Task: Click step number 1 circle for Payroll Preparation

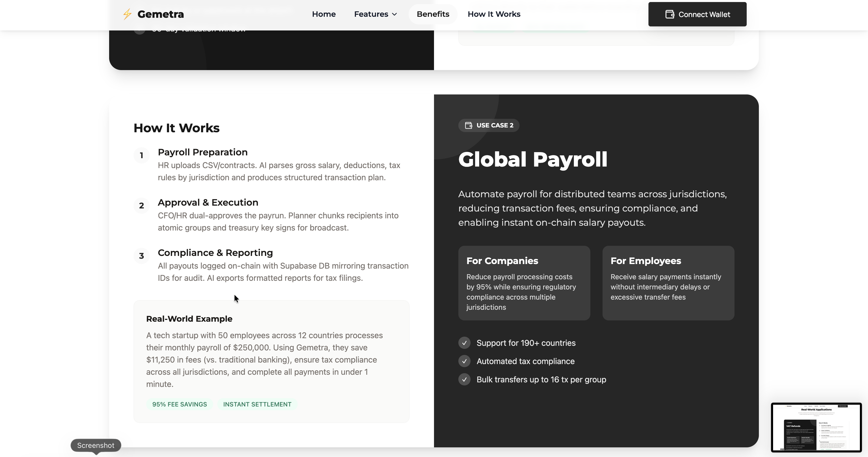Action: point(142,155)
